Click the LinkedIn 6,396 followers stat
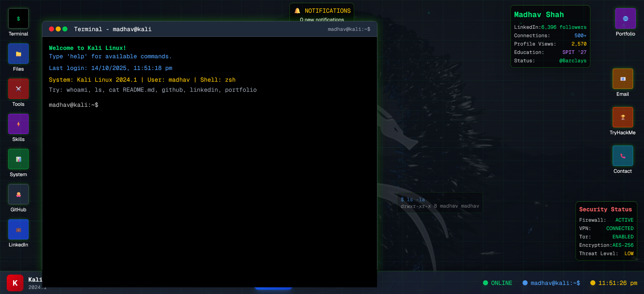 coord(550,27)
